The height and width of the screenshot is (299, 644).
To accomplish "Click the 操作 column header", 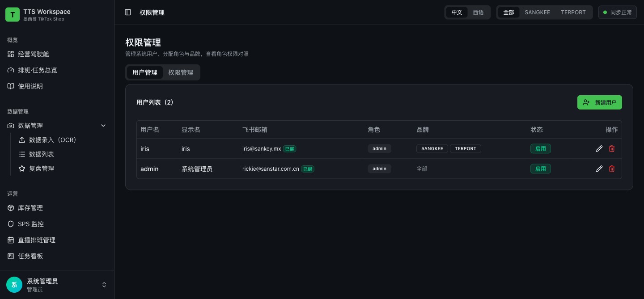I will click(611, 130).
